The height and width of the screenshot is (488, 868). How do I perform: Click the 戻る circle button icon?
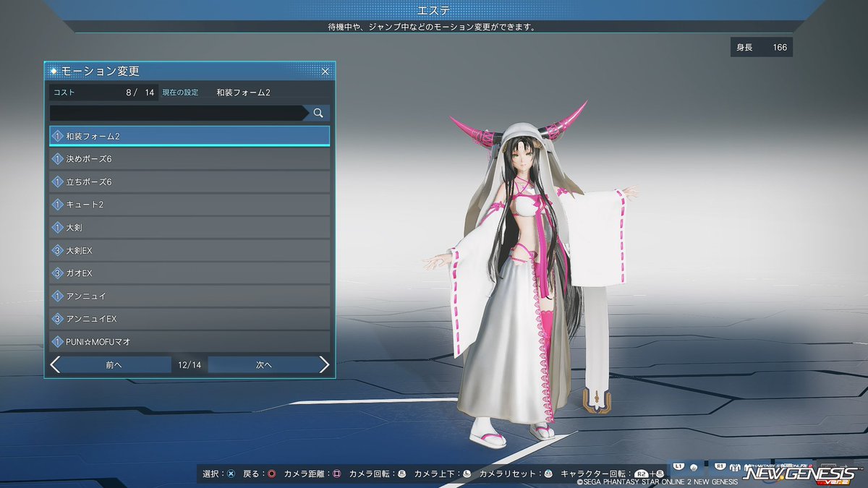(x=271, y=474)
